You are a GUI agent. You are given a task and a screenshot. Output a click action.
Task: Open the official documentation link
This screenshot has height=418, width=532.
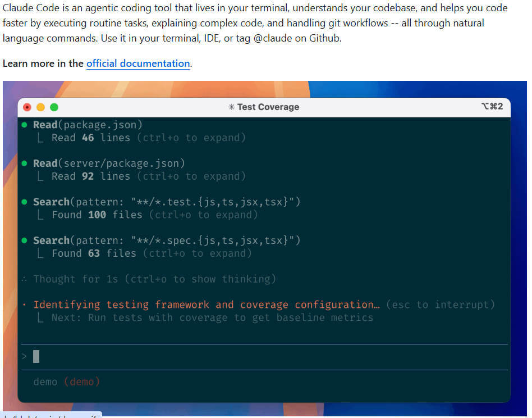pyautogui.click(x=137, y=63)
